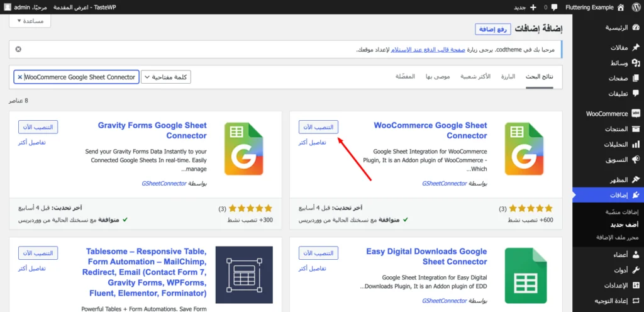The height and width of the screenshot is (312, 644).
Task: Open the Easy Digital Downloads Google Sheet Connector title
Action: click(426, 256)
